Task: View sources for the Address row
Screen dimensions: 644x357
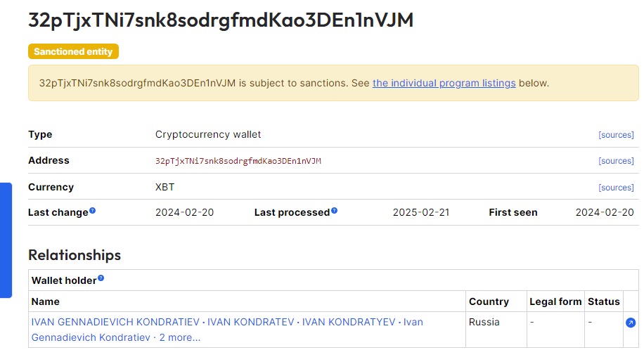Action: [616, 161]
